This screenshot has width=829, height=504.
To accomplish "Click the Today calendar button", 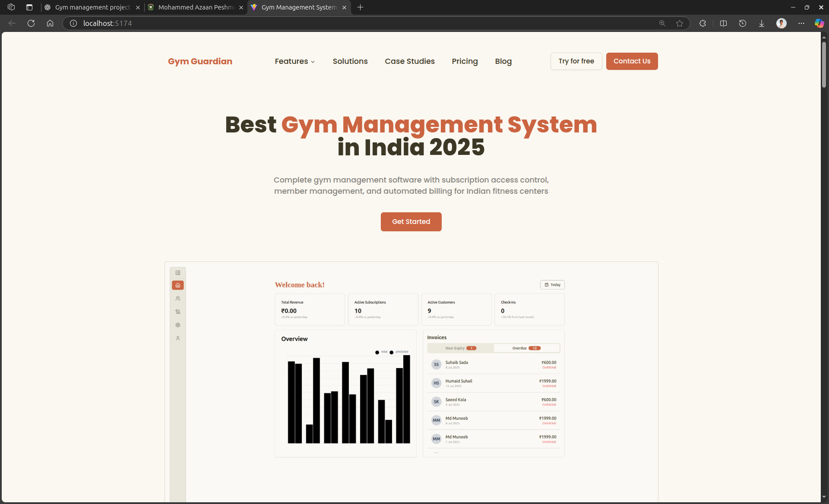I will (x=552, y=285).
